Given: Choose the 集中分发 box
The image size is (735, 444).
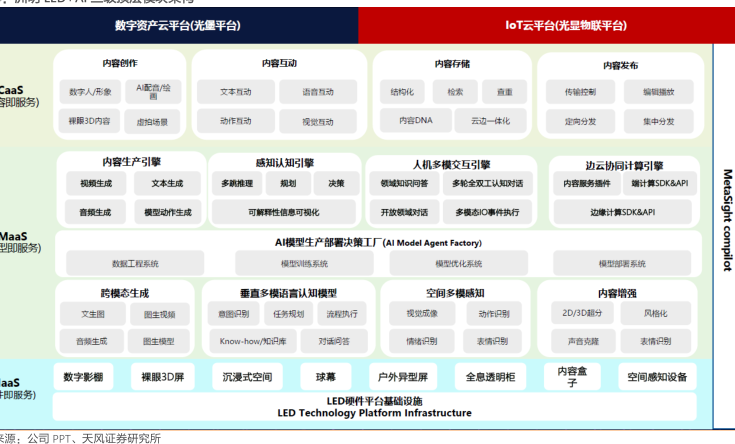Looking at the screenshot, I should click(658, 121).
